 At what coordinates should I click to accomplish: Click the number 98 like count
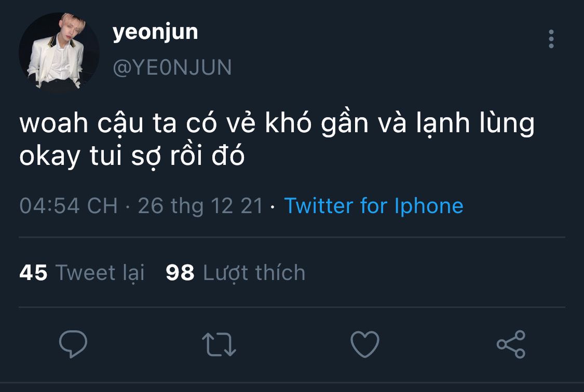click(x=180, y=273)
